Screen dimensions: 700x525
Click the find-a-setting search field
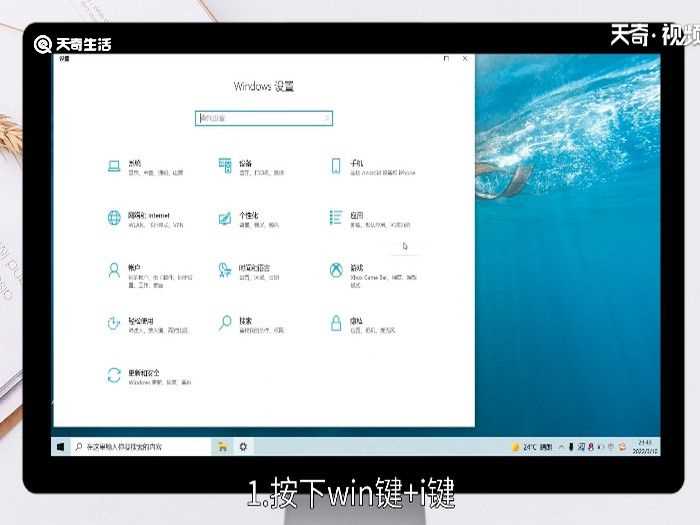tap(264, 118)
